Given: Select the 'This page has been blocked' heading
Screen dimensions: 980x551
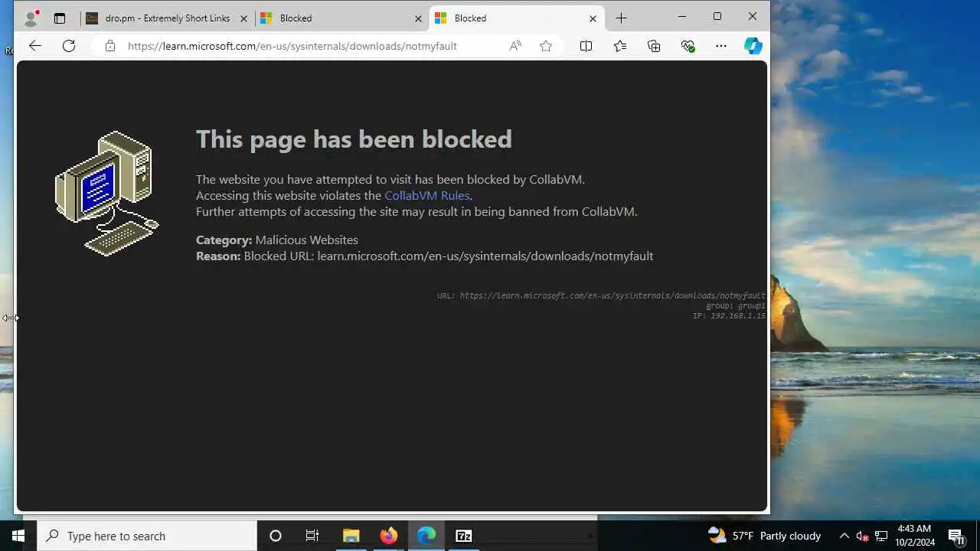Looking at the screenshot, I should 354,139.
